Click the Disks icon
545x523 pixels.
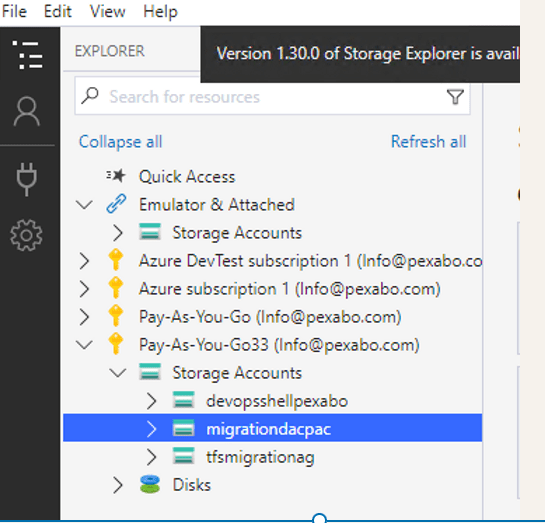(x=150, y=484)
